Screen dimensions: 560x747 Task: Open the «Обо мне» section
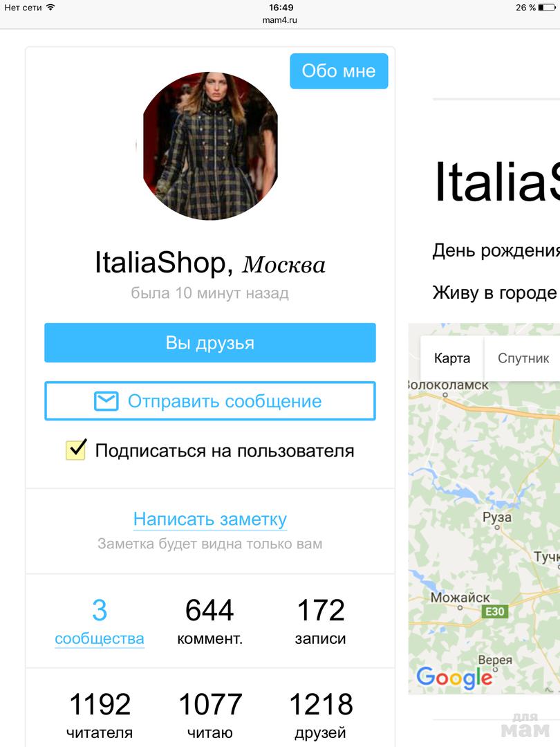(x=339, y=71)
